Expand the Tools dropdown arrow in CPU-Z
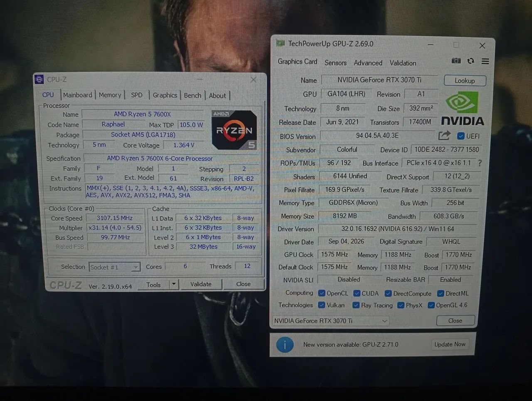Screen dimensions: 532x401 point(174,285)
